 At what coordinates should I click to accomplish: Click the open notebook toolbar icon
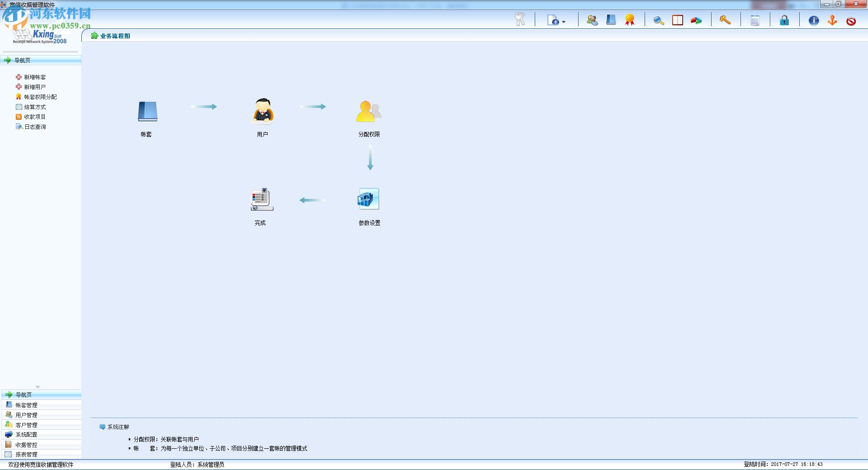tap(678, 20)
